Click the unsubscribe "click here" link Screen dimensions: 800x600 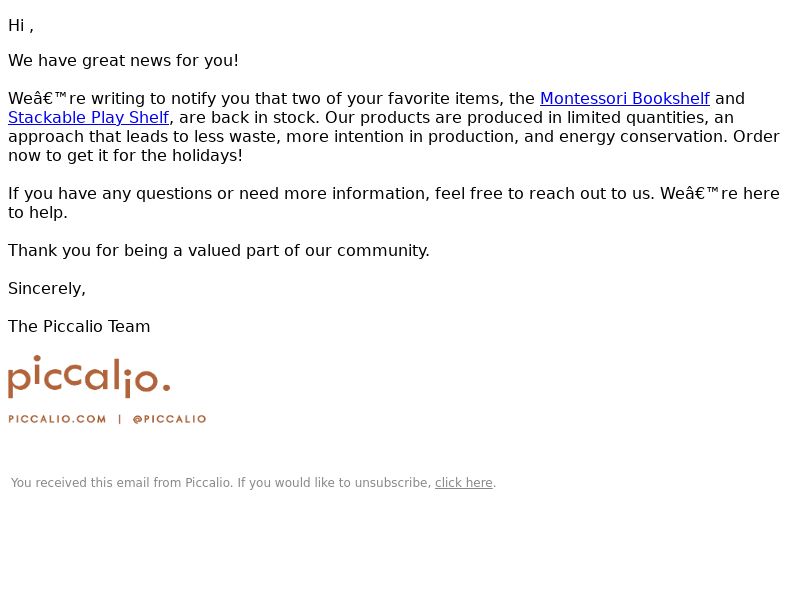click(x=463, y=483)
